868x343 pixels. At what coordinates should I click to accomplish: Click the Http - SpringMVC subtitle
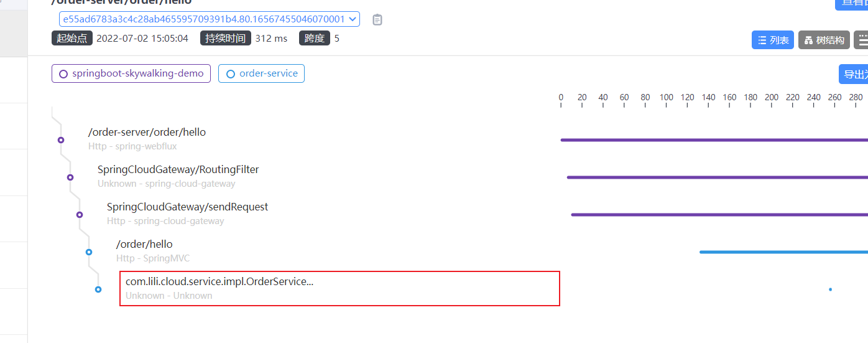click(153, 258)
